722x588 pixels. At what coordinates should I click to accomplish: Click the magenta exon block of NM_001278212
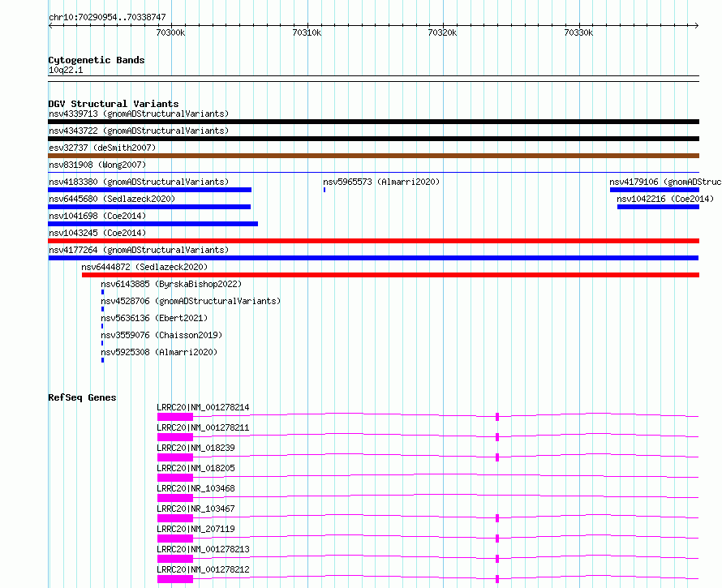[x=175, y=579]
